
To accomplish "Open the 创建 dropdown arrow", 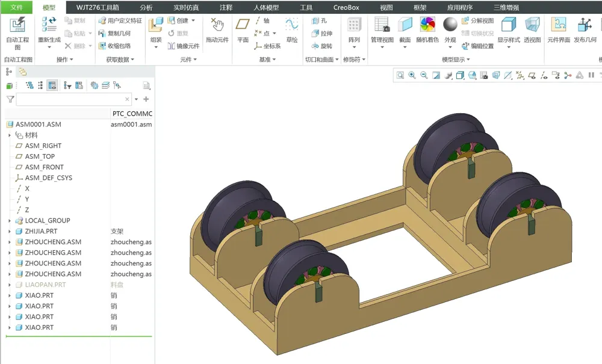I will coord(193,20).
